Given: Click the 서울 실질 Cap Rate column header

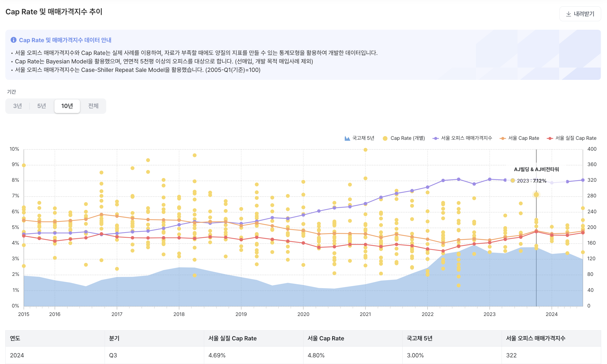Looking at the screenshot, I should point(232,338).
